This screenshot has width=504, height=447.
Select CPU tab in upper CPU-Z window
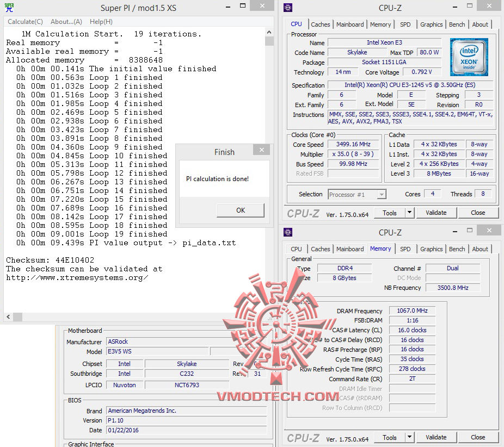pos(296,24)
